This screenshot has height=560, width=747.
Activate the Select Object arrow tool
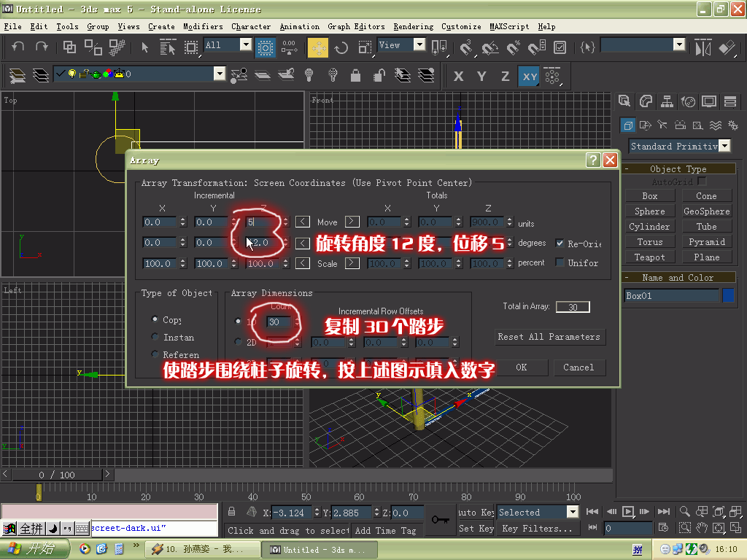pyautogui.click(x=144, y=47)
